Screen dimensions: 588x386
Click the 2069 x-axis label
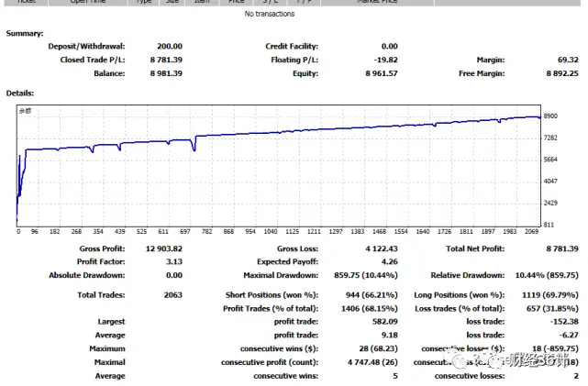click(x=531, y=232)
